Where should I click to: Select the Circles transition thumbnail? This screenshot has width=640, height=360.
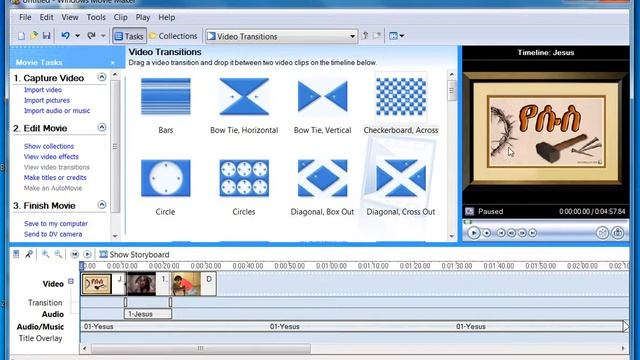244,178
